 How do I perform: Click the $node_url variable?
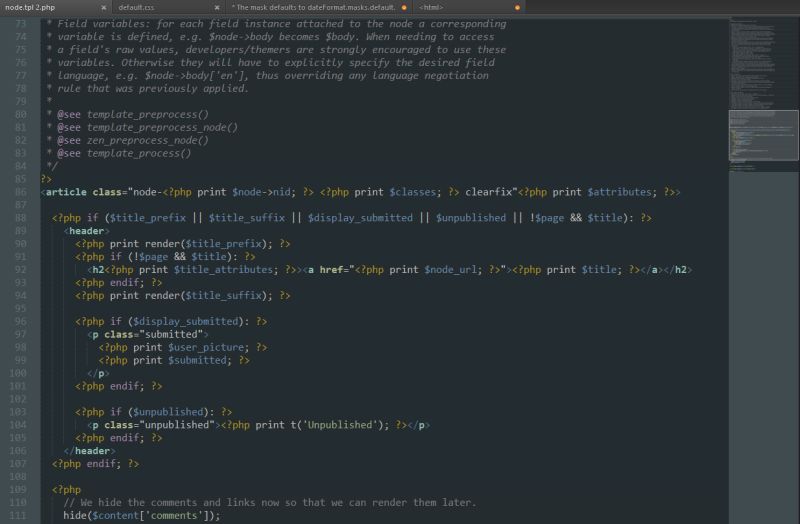[453, 269]
